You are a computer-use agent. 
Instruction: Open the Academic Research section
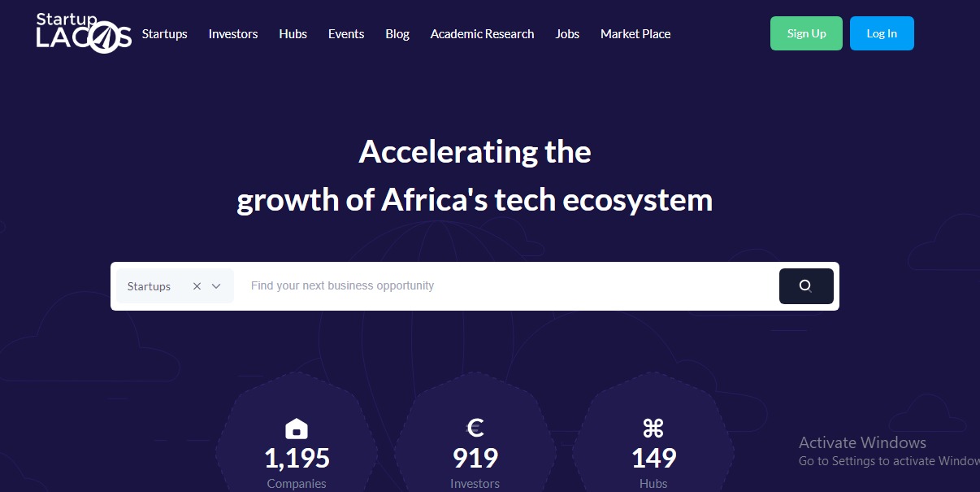[x=482, y=34]
